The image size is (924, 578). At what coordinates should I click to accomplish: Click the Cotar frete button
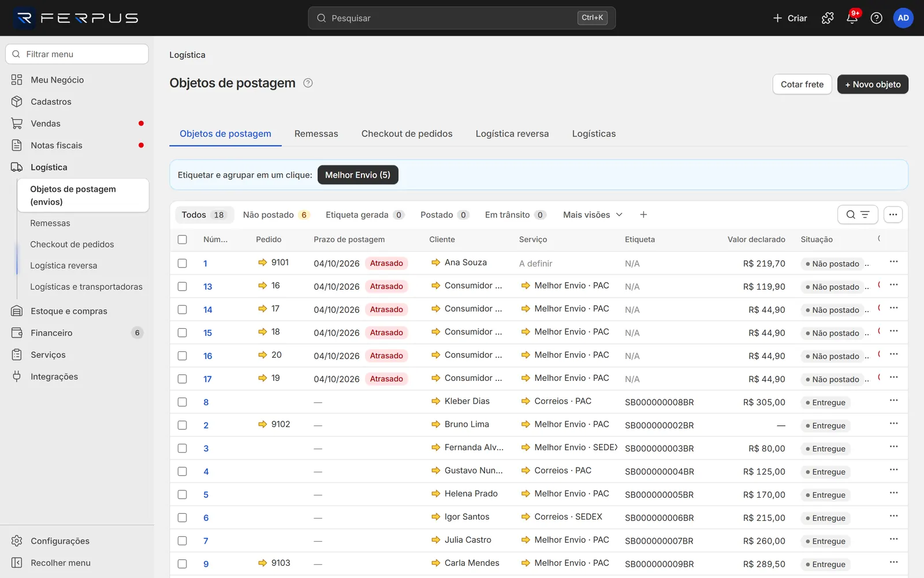tap(802, 84)
